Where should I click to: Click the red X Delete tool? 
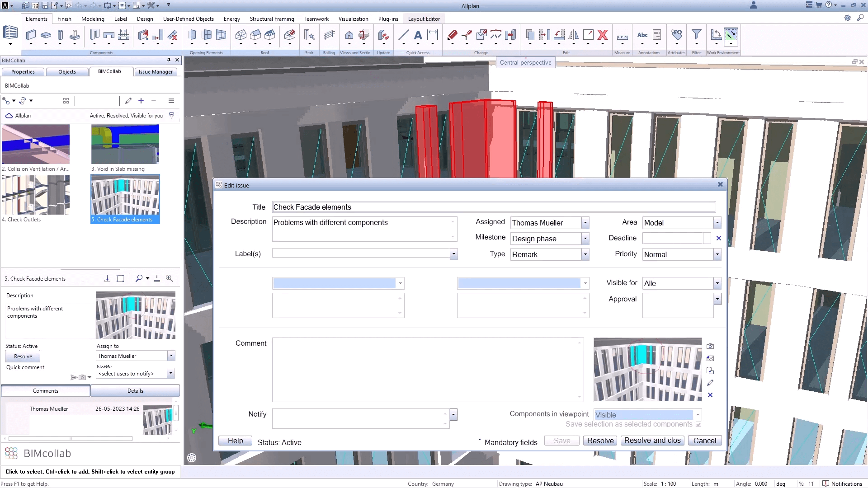click(x=603, y=35)
